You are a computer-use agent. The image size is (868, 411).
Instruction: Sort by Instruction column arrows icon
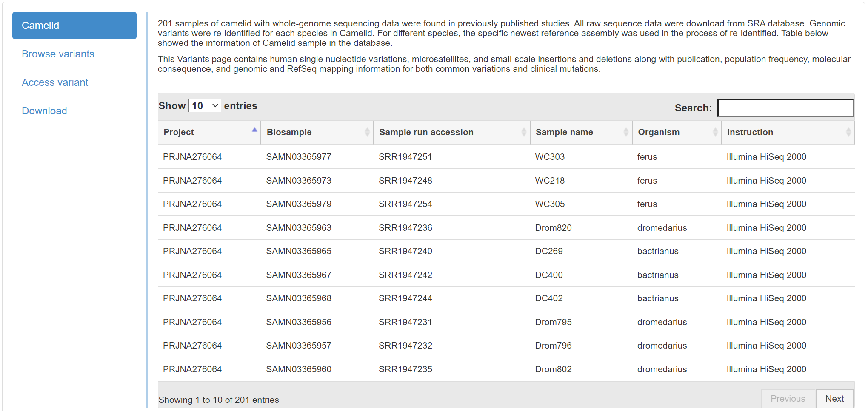(848, 132)
